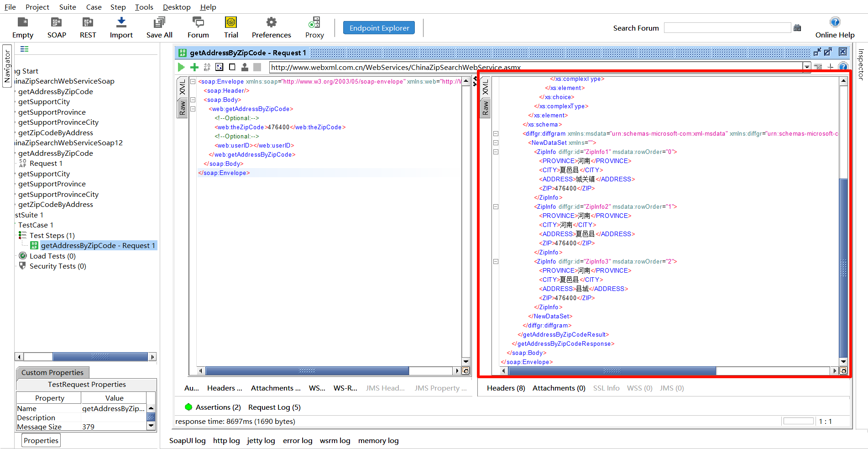The height and width of the screenshot is (449, 868).
Task: Open Preferences from the toolbar
Action: pos(272,27)
